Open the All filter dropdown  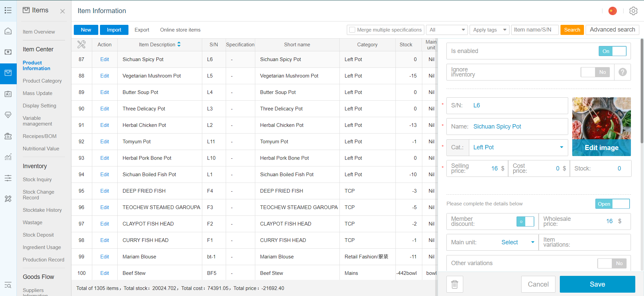click(447, 30)
